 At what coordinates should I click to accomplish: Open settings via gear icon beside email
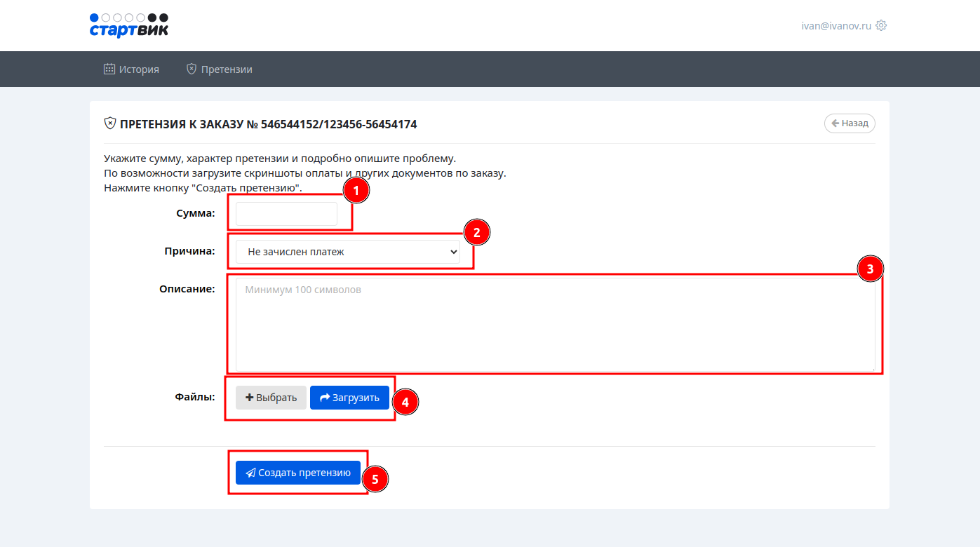[881, 25]
